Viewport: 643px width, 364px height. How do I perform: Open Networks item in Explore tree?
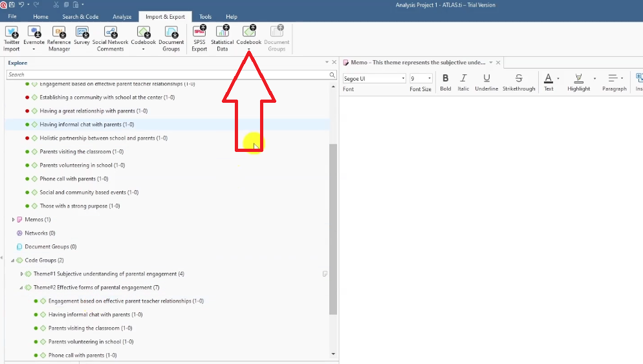36,233
